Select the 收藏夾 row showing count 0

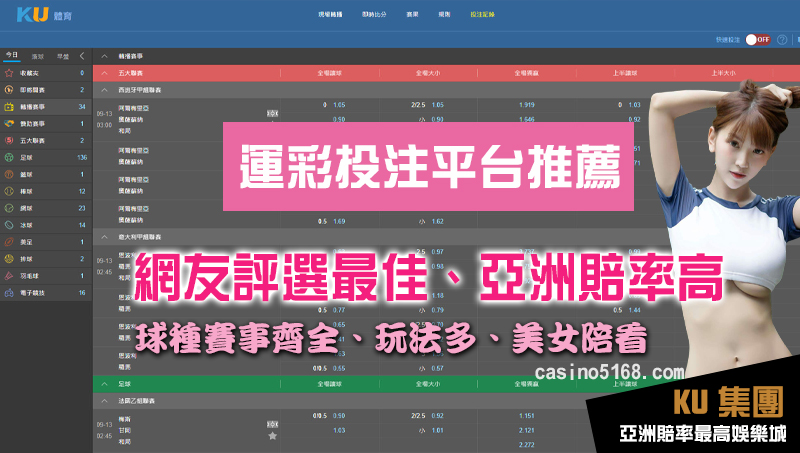click(46, 73)
